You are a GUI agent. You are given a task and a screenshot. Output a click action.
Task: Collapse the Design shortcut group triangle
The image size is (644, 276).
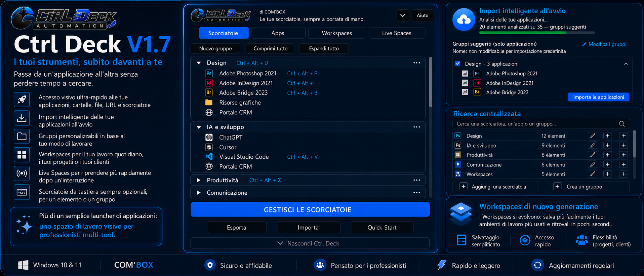coord(199,63)
